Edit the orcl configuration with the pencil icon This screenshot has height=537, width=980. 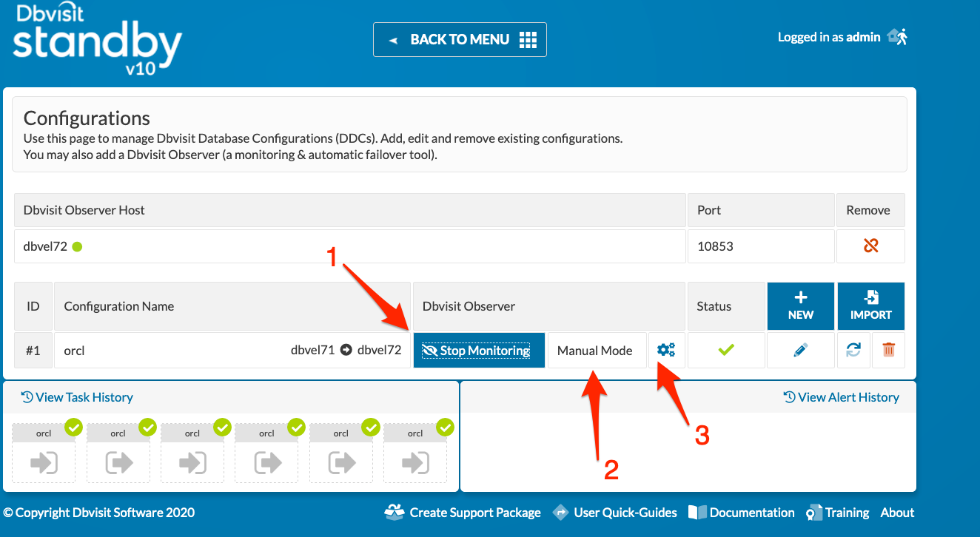(800, 351)
